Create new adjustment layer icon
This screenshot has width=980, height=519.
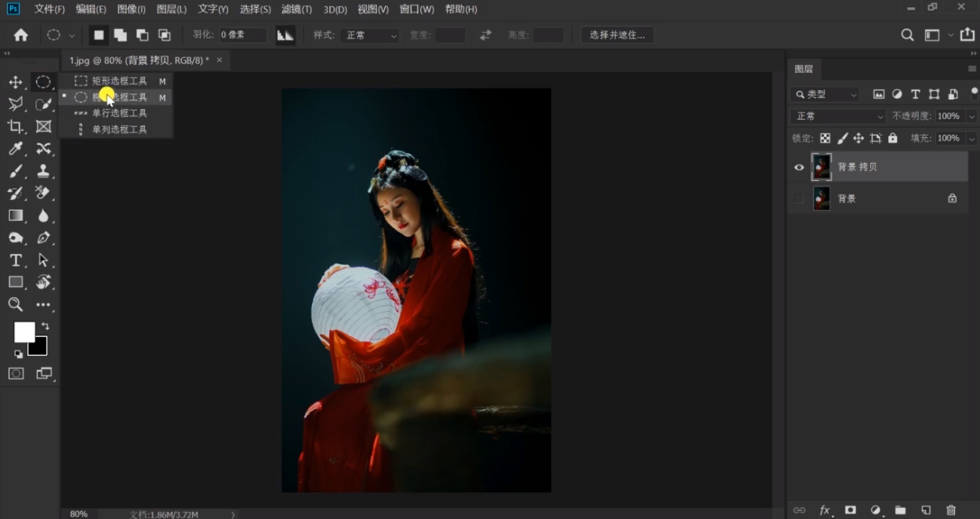click(876, 510)
